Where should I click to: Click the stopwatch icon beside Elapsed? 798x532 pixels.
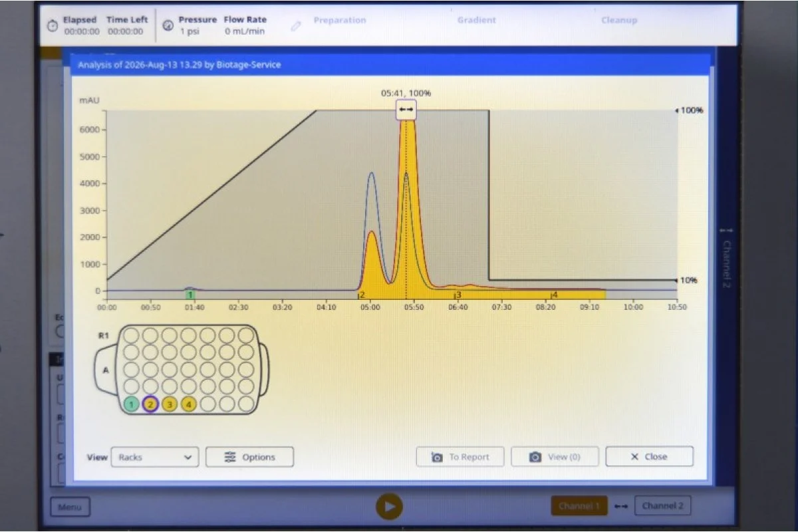(52, 25)
